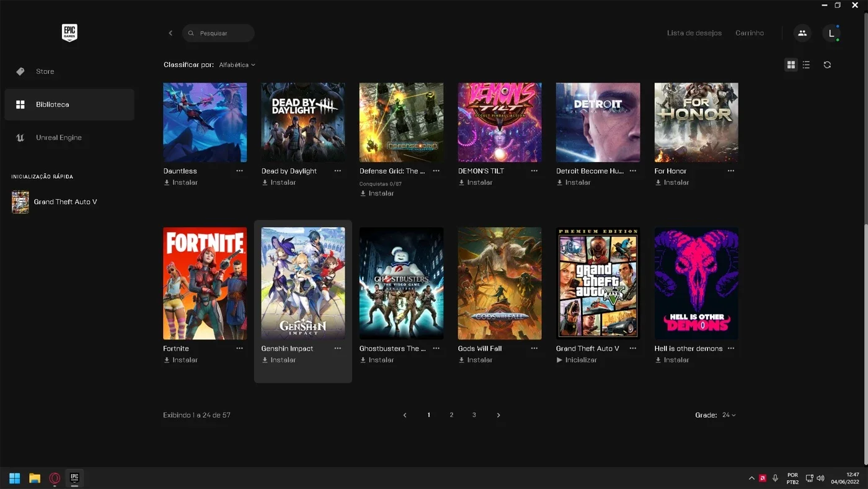The width and height of the screenshot is (868, 489).
Task: Jump to page 3 of the library
Action: [x=474, y=415]
